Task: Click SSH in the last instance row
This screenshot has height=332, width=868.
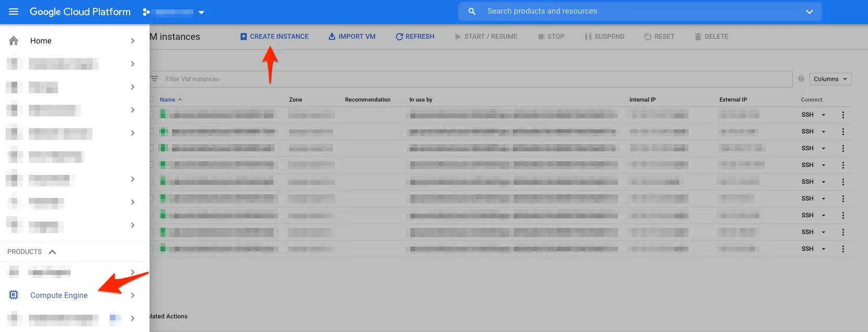Action: coord(807,249)
